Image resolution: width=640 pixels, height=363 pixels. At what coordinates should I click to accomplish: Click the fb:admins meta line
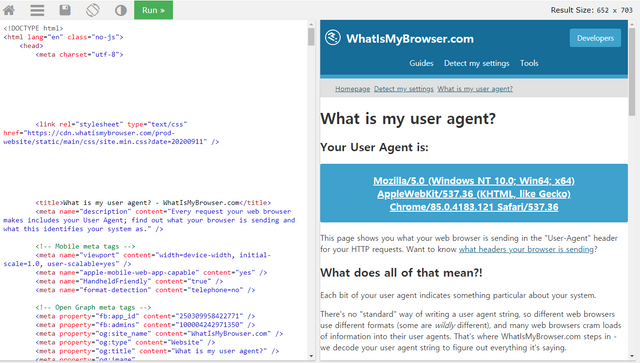[x=145, y=325]
